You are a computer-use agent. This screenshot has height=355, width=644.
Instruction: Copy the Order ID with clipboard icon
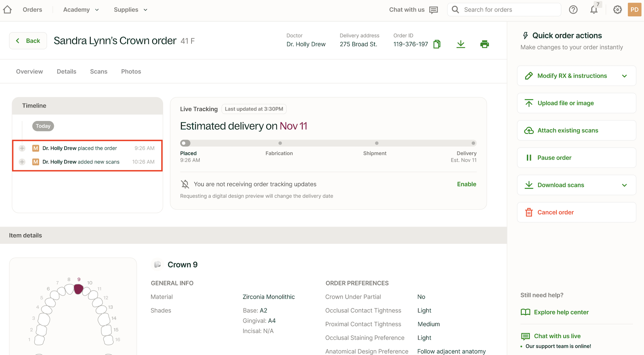[436, 44]
